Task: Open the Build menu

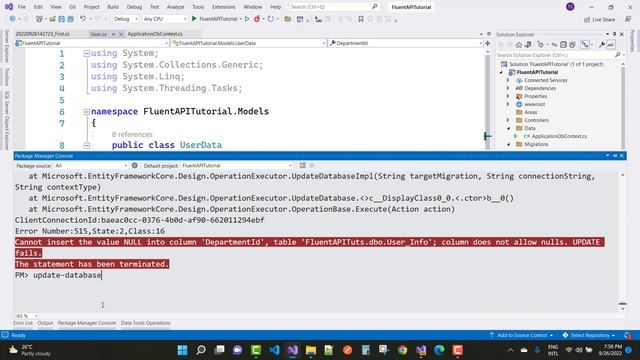Action: 113,7
